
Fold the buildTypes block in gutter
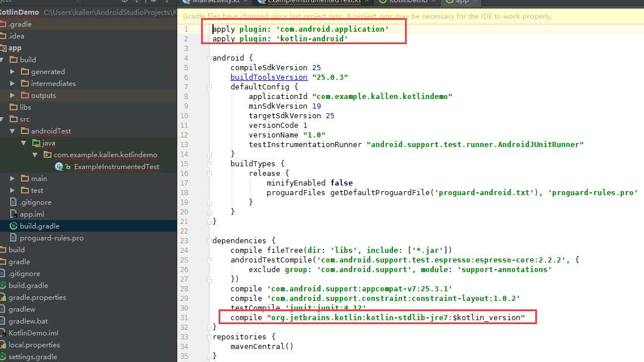tap(209, 164)
